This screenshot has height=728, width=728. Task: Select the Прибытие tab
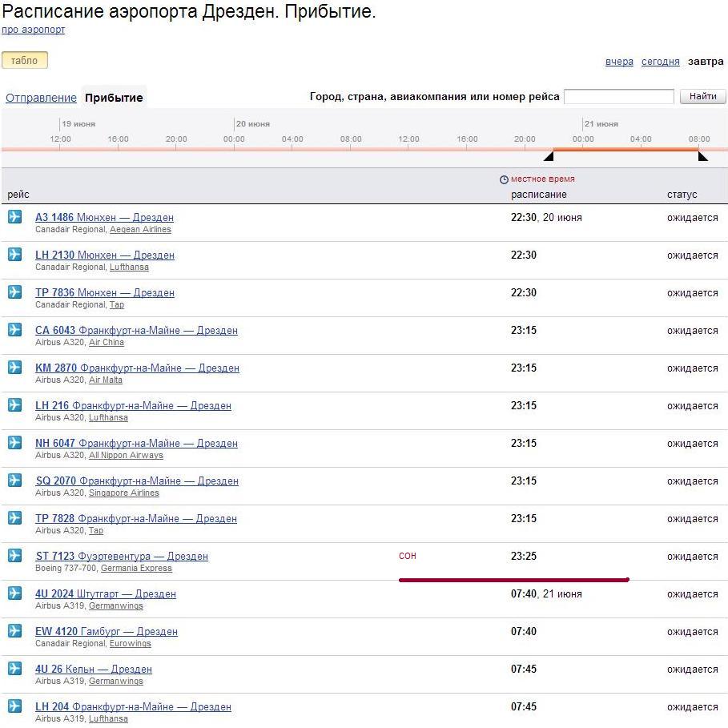click(x=114, y=98)
